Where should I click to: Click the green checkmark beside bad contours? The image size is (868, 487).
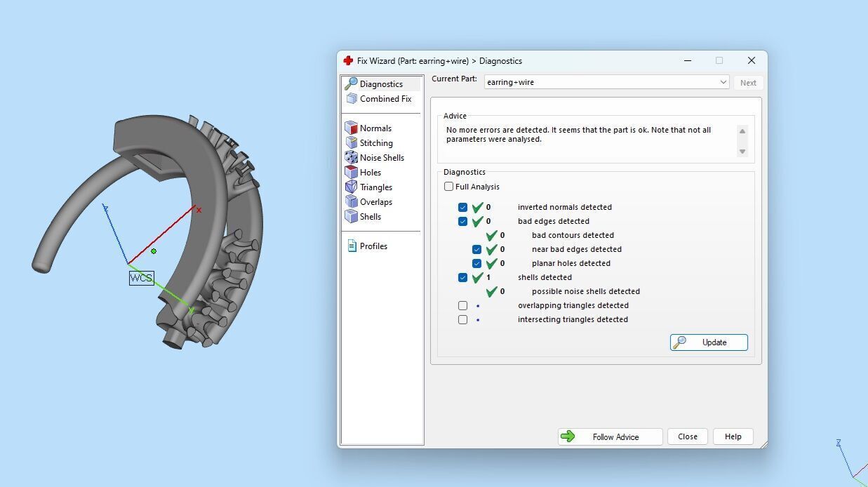(492, 235)
